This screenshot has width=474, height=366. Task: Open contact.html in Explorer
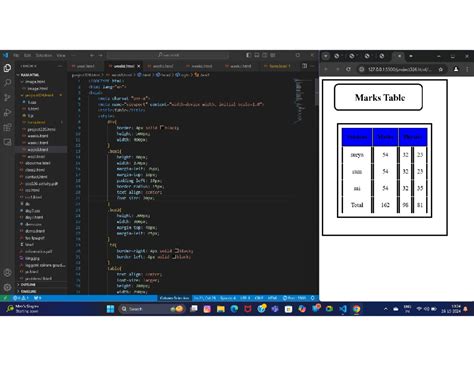[x=36, y=177]
